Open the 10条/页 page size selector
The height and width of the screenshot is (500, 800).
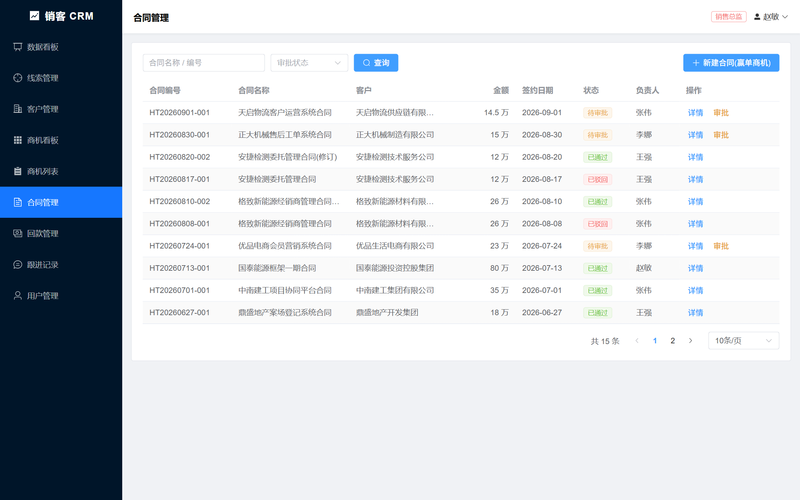tap(743, 340)
